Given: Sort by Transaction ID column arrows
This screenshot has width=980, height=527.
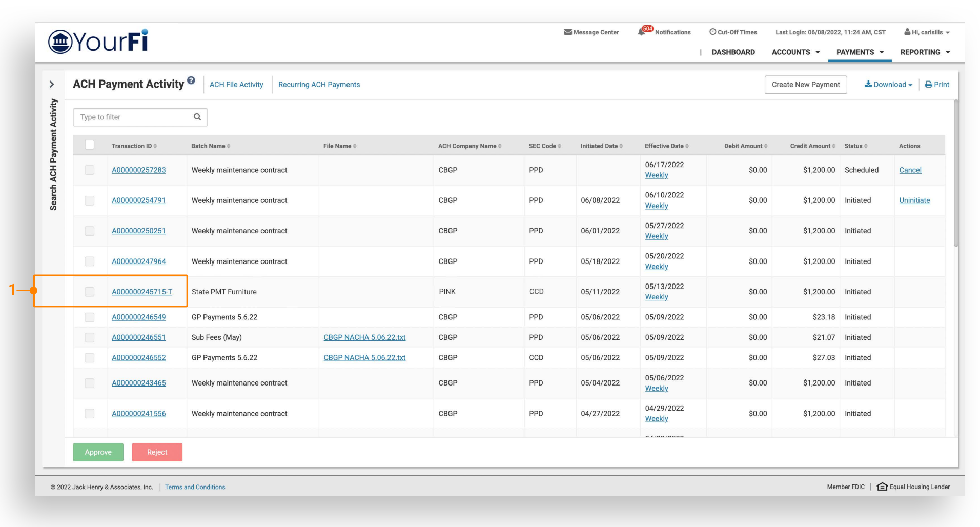Looking at the screenshot, I should pos(155,146).
